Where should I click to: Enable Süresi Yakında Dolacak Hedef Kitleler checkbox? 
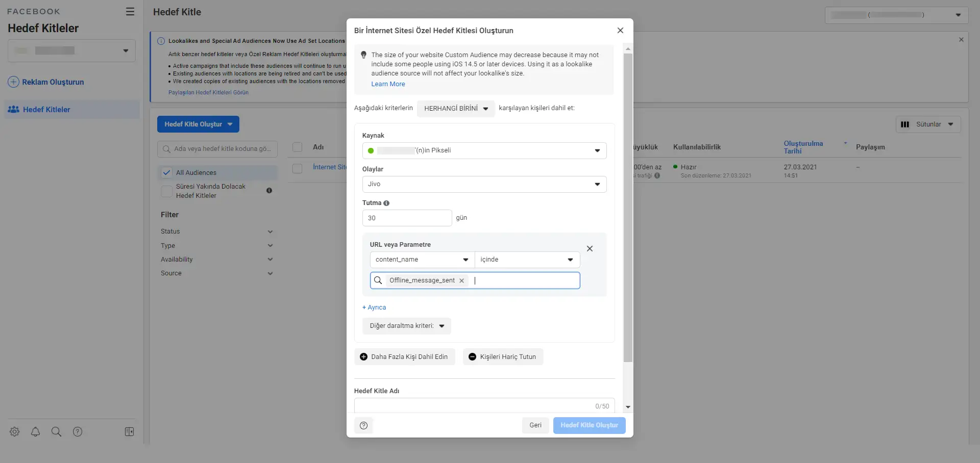[167, 191]
